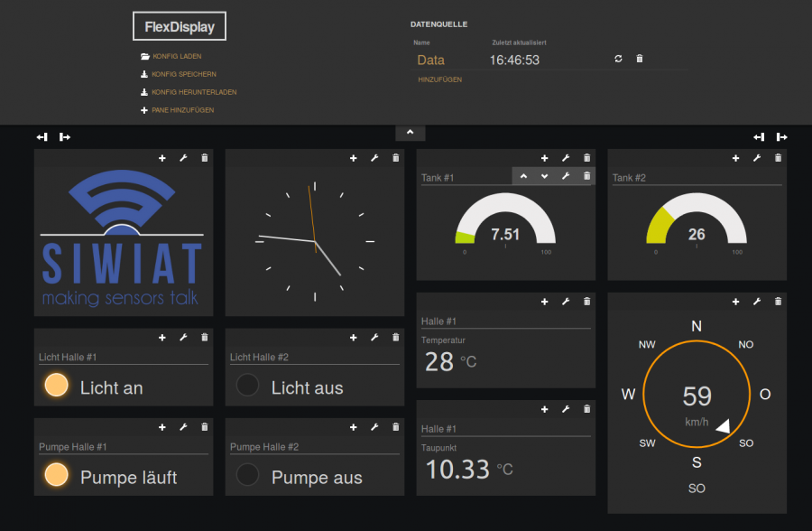This screenshot has width=812, height=531.
Task: Move Tank #1 widget up
Action: point(524,176)
